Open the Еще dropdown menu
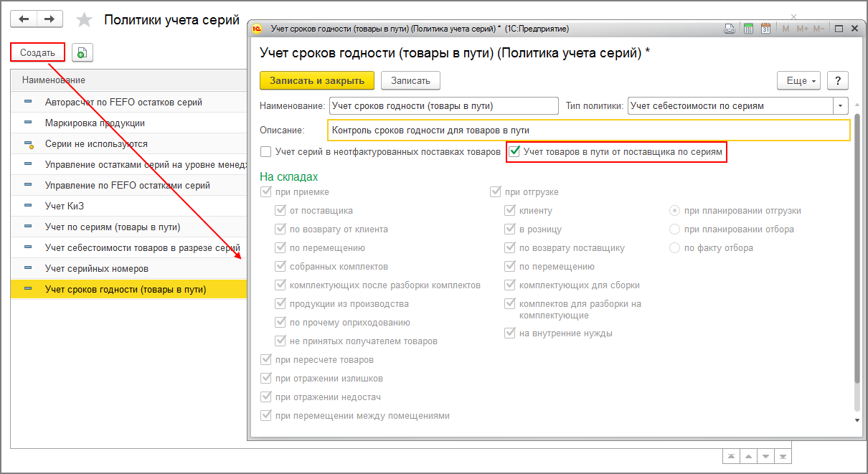The image size is (868, 474). click(801, 81)
